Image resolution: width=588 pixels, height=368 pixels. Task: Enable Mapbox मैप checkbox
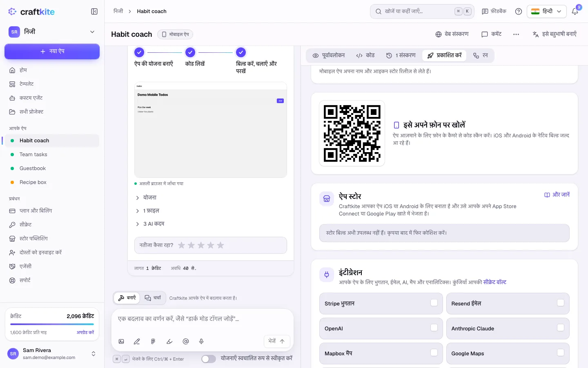point(434,353)
